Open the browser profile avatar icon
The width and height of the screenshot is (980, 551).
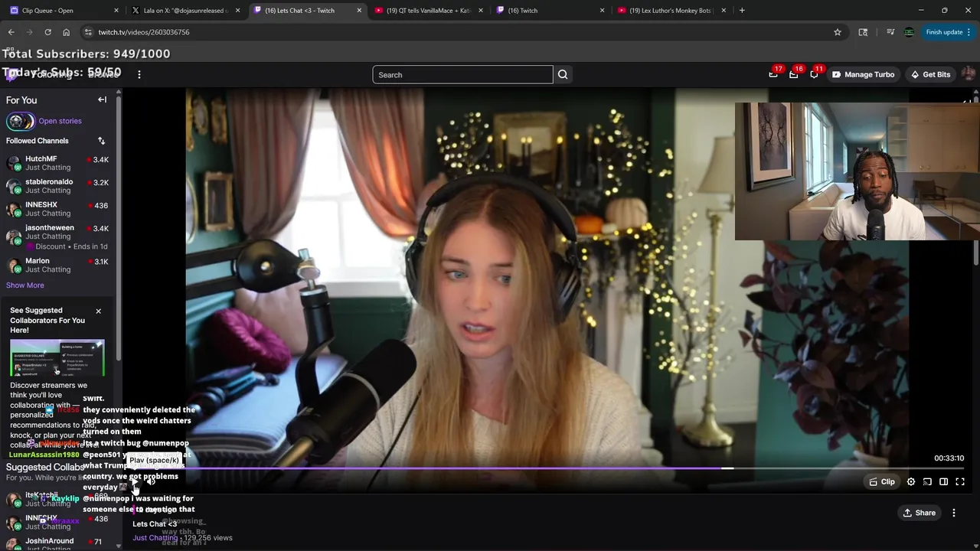point(909,32)
